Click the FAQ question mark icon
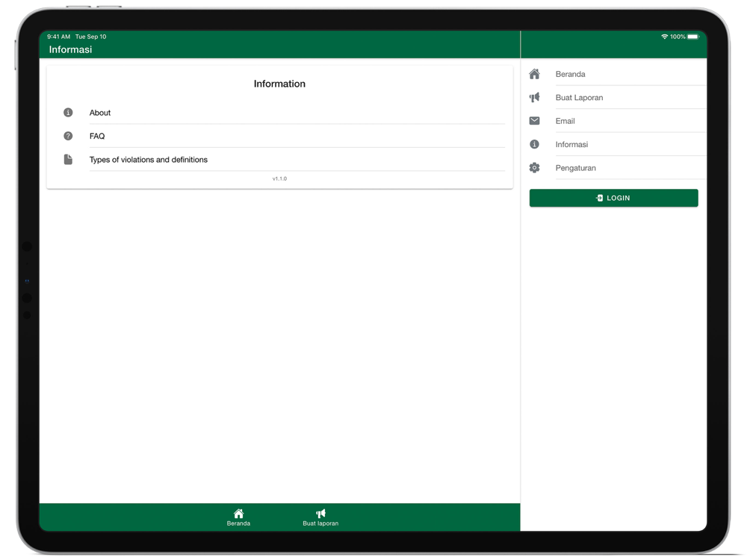The image size is (747, 560). 68,136
